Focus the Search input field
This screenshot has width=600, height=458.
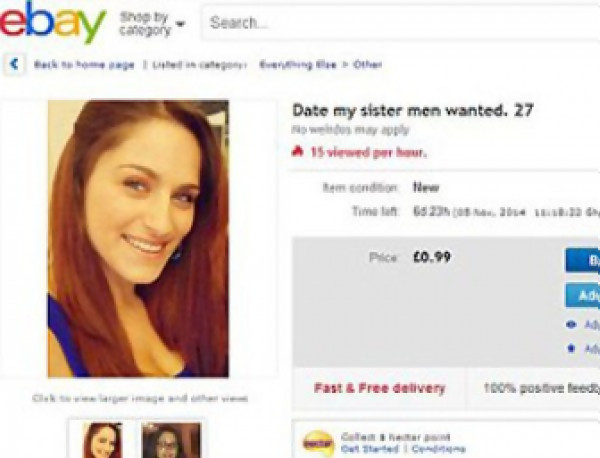tap(401, 23)
